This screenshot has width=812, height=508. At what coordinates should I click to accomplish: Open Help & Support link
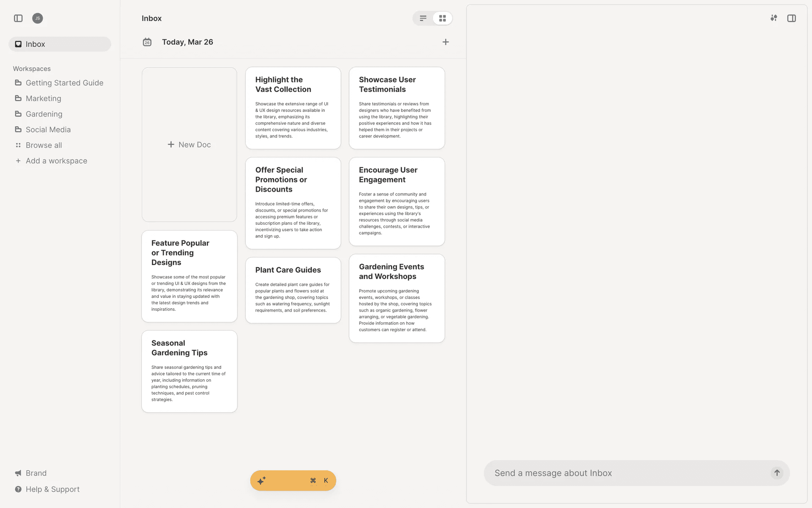[52, 489]
